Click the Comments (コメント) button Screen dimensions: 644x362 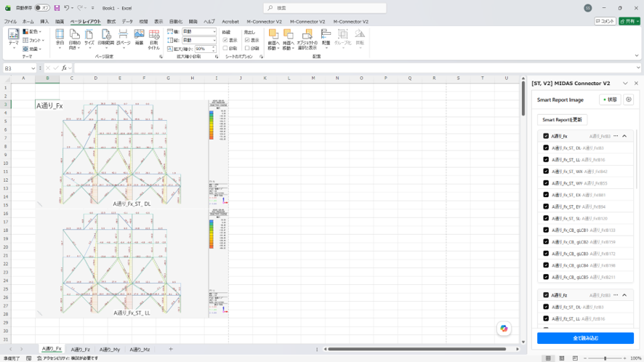coord(605,21)
